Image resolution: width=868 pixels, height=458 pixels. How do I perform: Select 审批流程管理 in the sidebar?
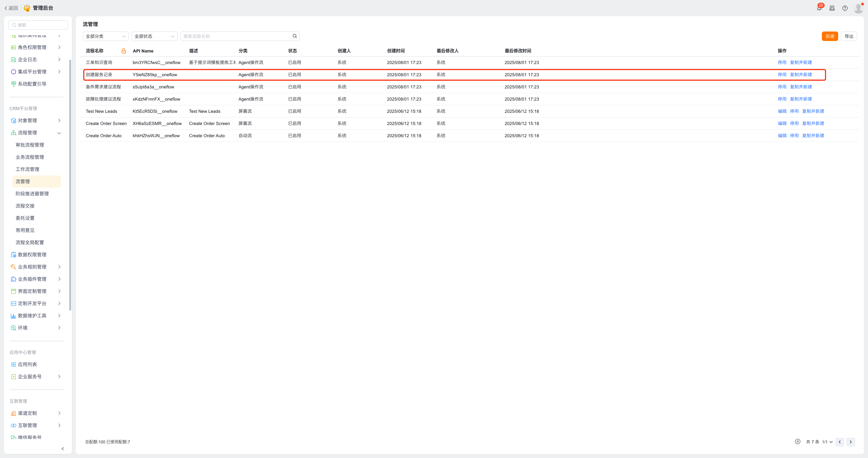(30, 145)
